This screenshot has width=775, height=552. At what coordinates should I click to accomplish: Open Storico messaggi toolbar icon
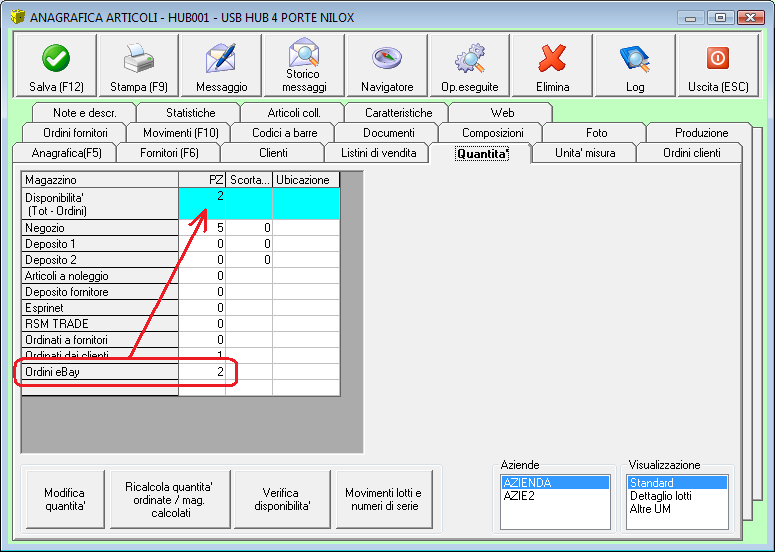point(303,52)
